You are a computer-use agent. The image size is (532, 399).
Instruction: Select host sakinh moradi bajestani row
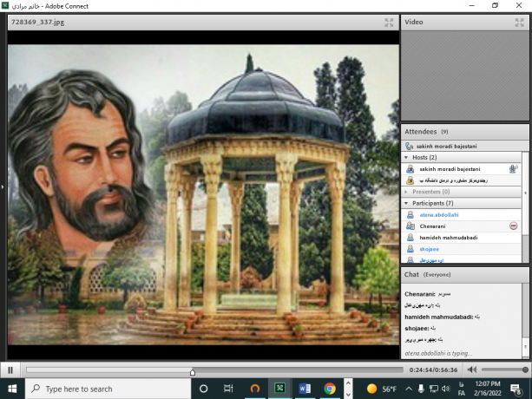coord(461,169)
